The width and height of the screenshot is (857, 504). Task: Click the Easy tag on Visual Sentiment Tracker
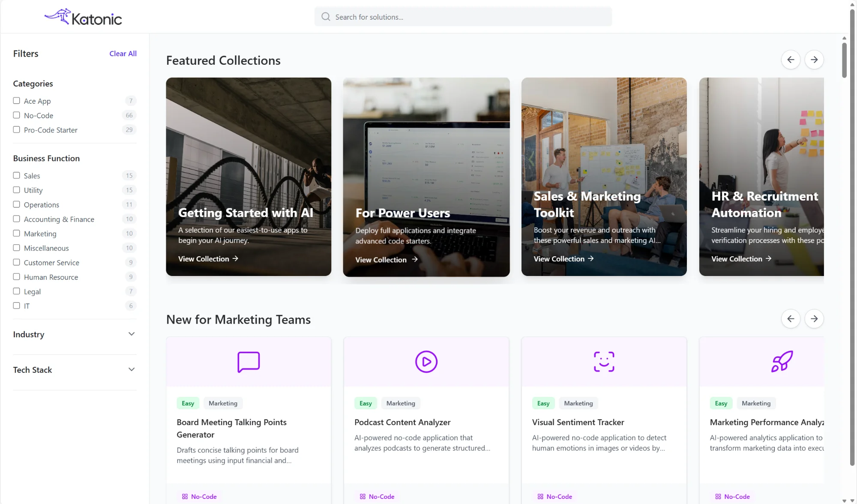coord(543,403)
